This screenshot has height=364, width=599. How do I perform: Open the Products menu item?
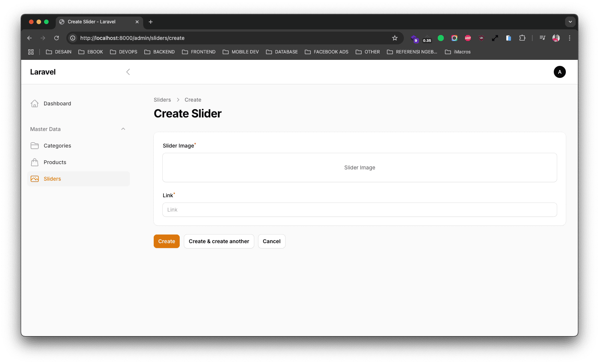point(55,162)
